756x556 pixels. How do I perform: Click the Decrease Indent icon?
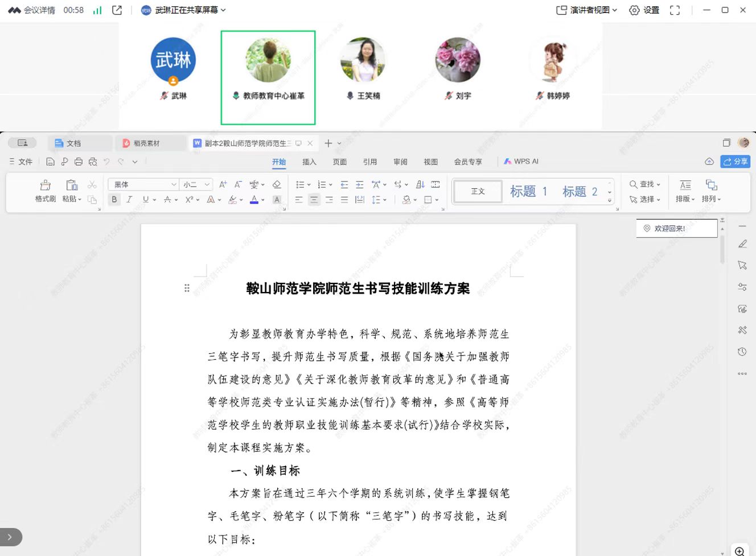coord(344,184)
